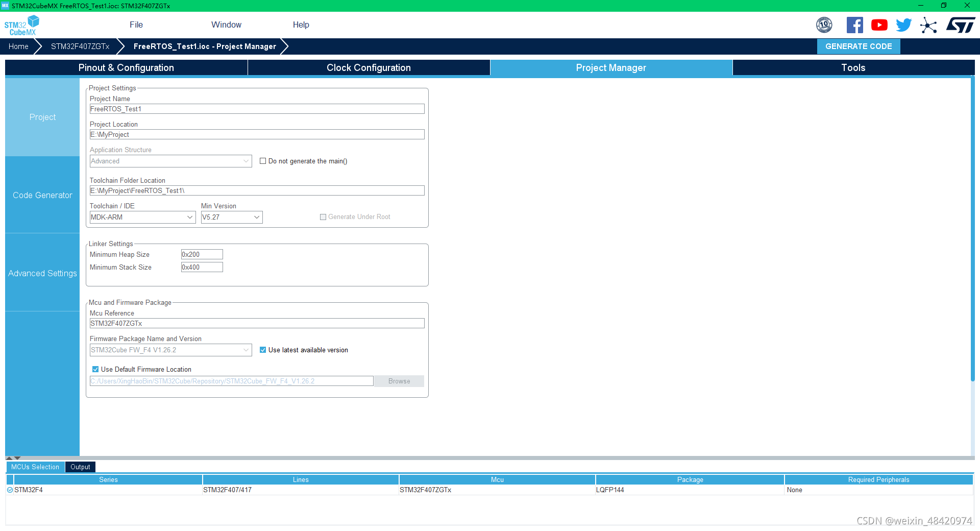The width and height of the screenshot is (980, 531).
Task: Click the firmware location Browse button
Action: pyautogui.click(x=399, y=381)
